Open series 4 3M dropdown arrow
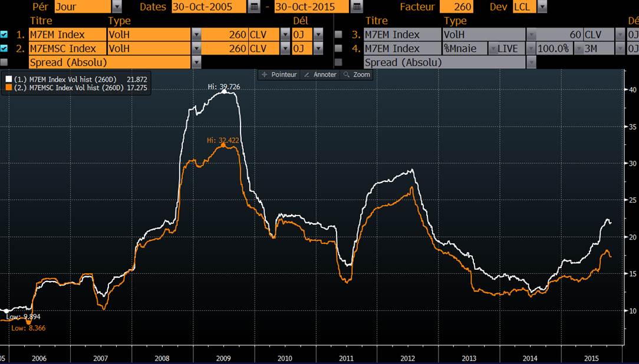This screenshot has height=364, width=639. pyautogui.click(x=620, y=48)
